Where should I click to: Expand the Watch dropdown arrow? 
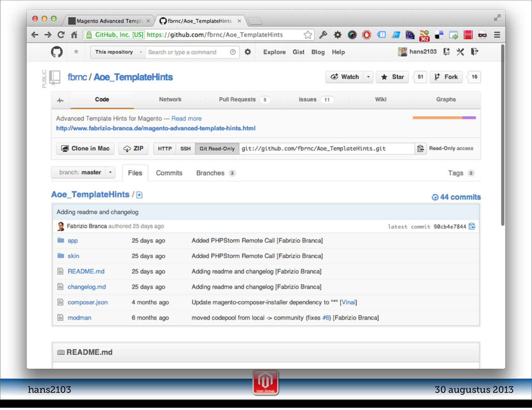368,77
